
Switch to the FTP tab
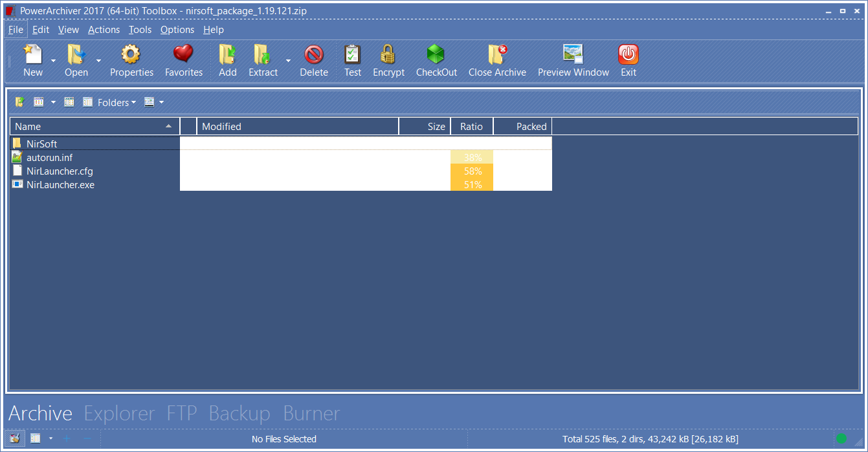pos(182,413)
